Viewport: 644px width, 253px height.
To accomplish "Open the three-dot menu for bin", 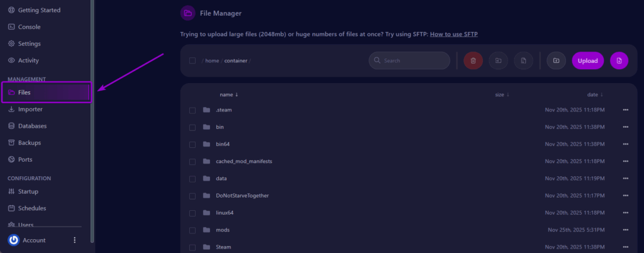I will 626,127.
